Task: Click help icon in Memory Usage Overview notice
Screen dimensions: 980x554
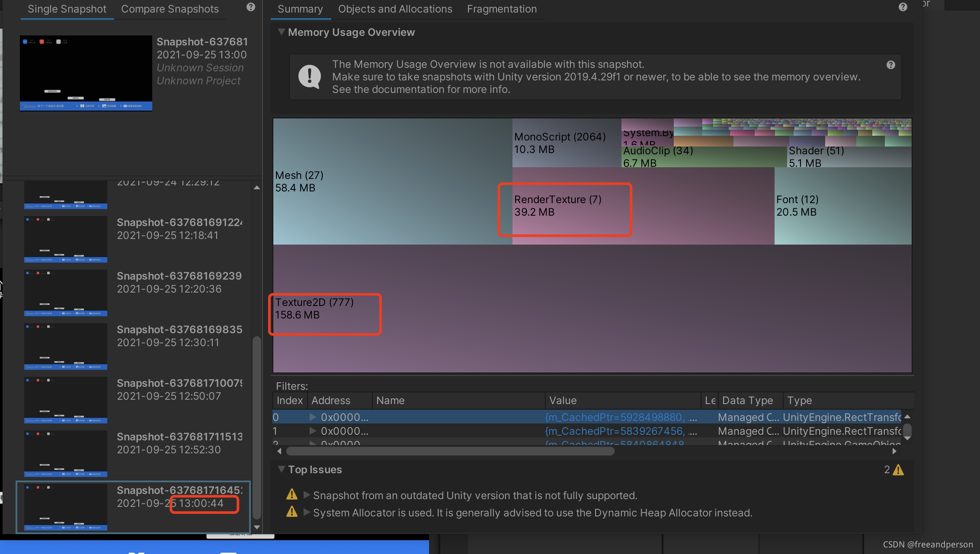Action: pyautogui.click(x=890, y=65)
